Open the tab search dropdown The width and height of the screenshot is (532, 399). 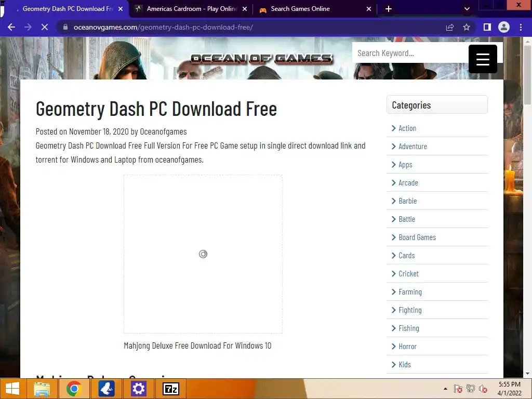[467, 9]
